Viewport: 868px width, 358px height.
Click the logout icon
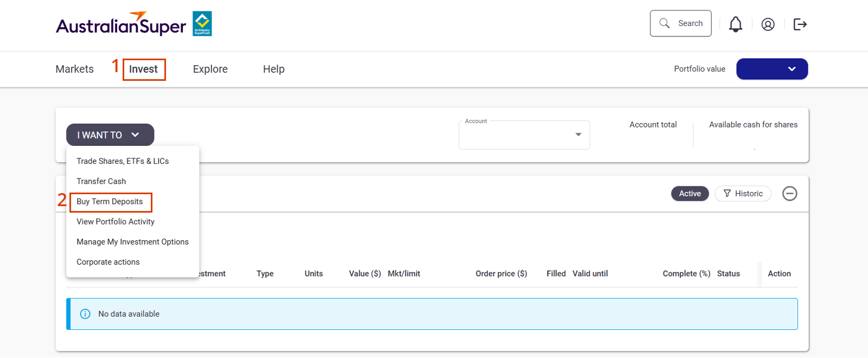(x=800, y=24)
